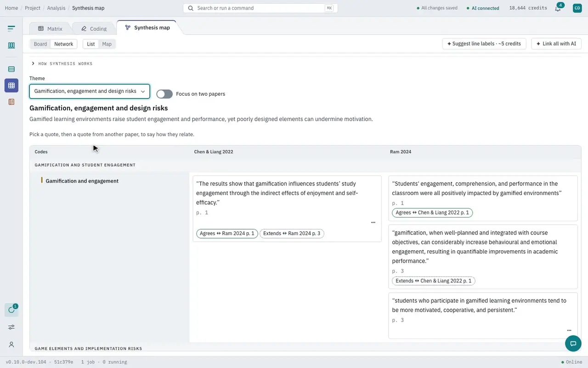Click the Ram 2024 column header
Screen dimensions: 588x368
coord(401,152)
